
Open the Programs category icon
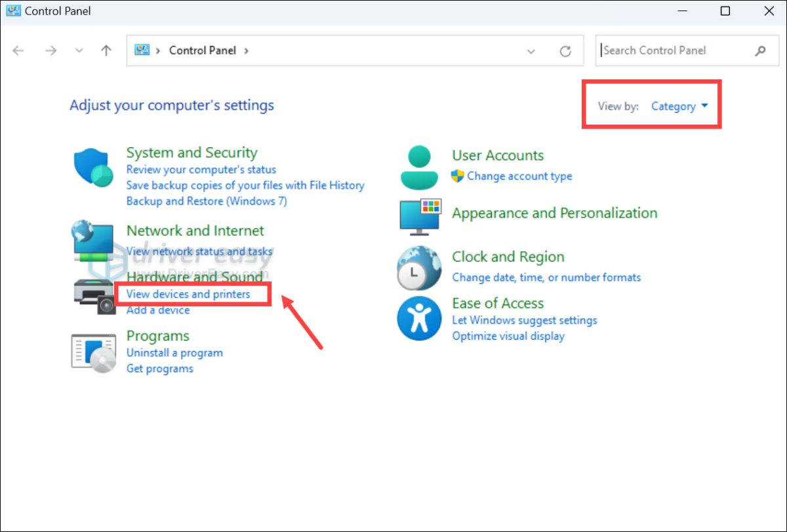coord(93,352)
